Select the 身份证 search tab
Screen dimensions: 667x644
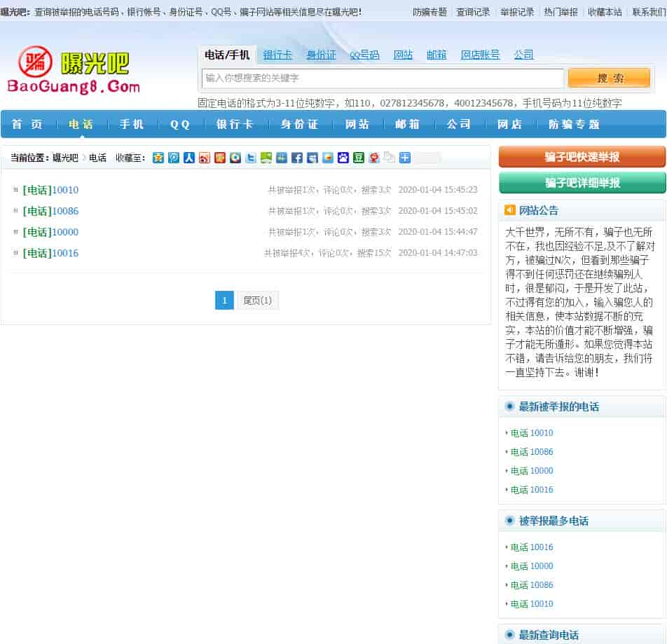pyautogui.click(x=321, y=55)
